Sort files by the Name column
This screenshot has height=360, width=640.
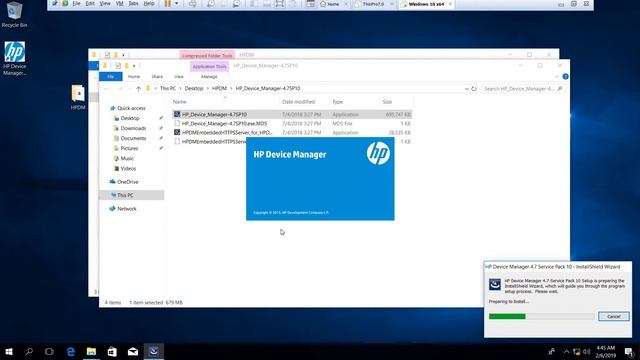180,102
